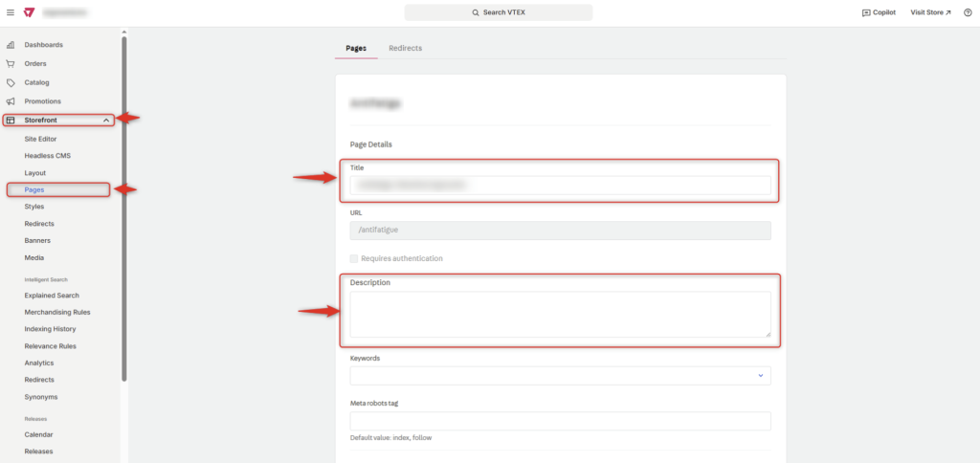Click the search magnifier icon

(x=476, y=12)
